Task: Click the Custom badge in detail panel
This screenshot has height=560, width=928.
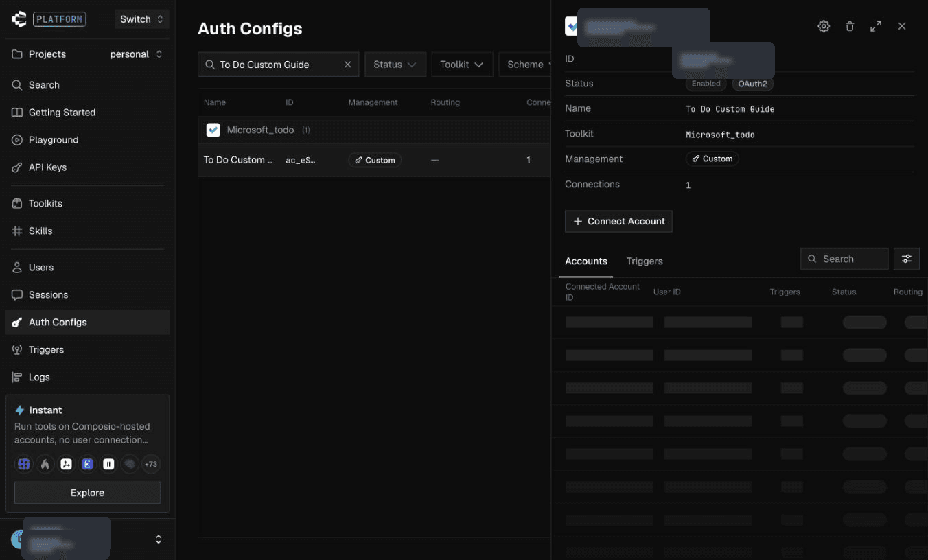Action: (712, 159)
